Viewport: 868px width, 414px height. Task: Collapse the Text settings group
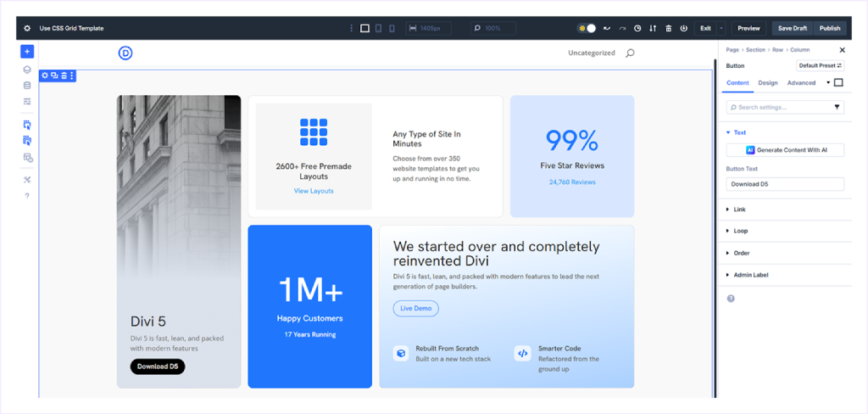[739, 132]
